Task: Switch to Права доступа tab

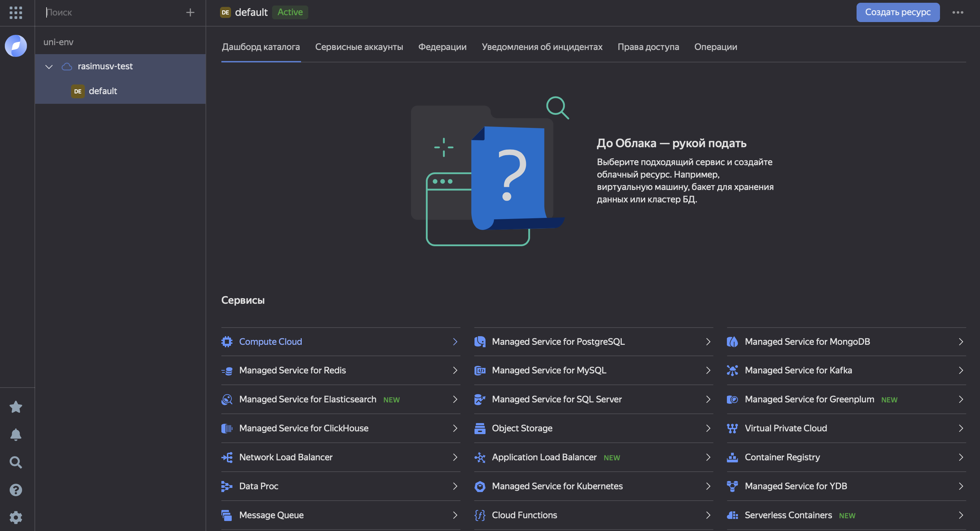Action: pos(648,47)
